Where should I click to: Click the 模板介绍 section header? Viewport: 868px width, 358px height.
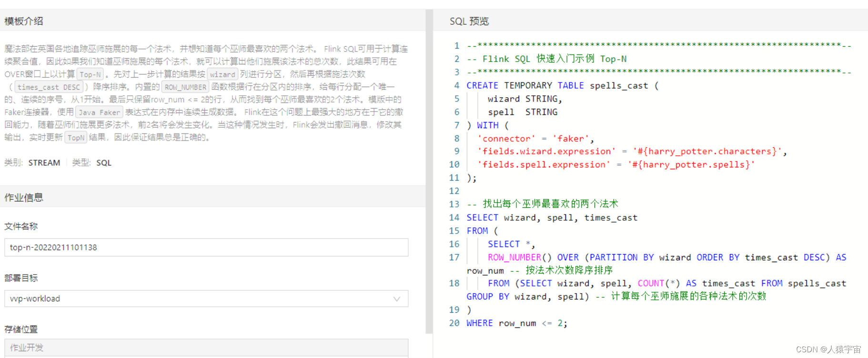point(24,21)
